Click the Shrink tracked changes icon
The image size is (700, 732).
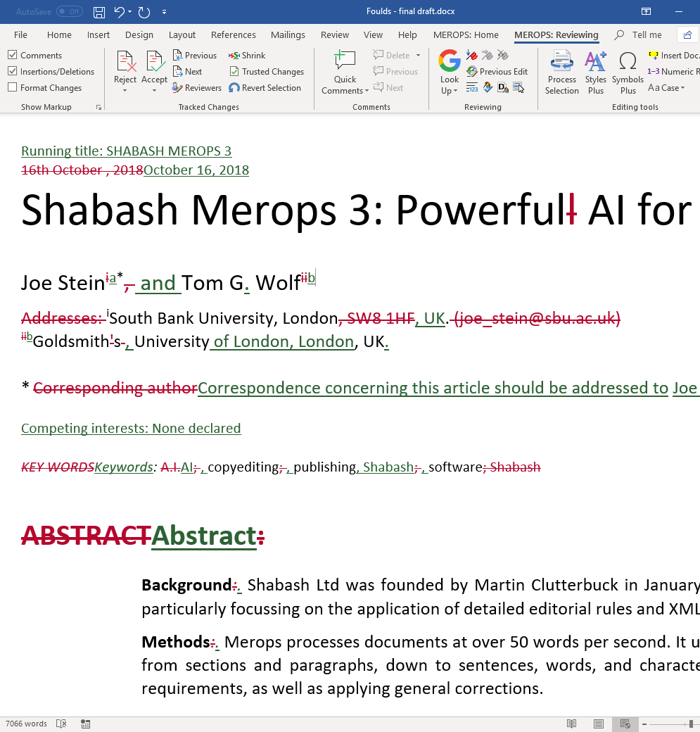tap(234, 56)
